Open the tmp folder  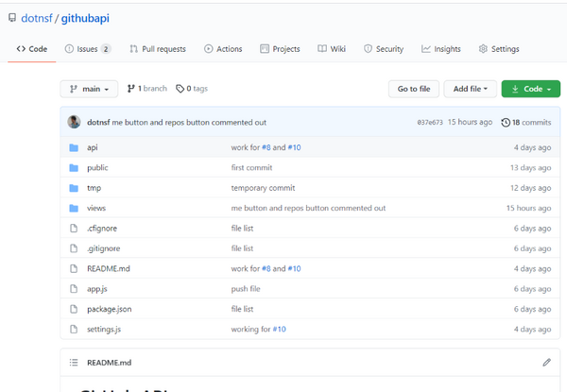[94, 188]
